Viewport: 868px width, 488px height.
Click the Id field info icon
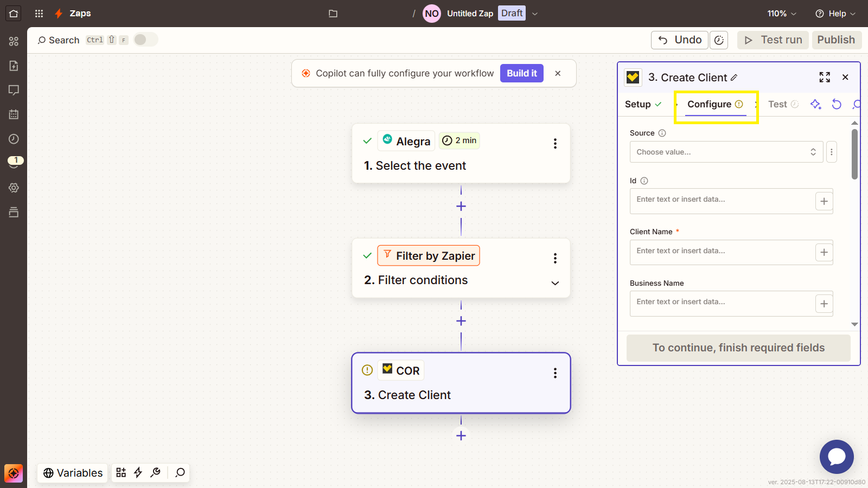pyautogui.click(x=644, y=181)
